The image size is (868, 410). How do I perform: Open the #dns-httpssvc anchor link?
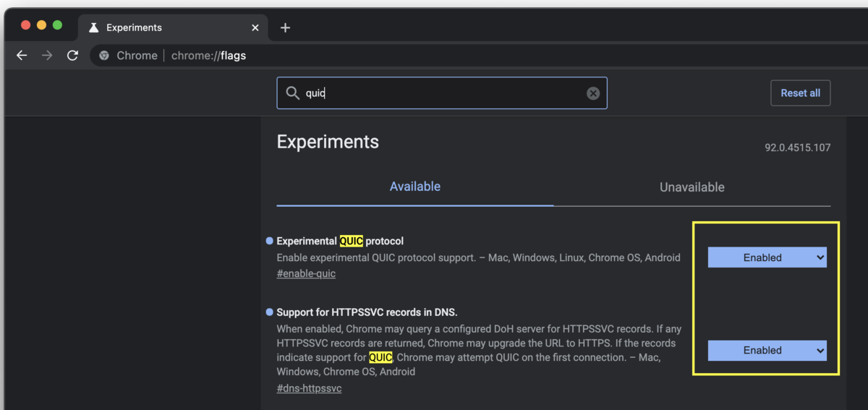pyautogui.click(x=309, y=388)
